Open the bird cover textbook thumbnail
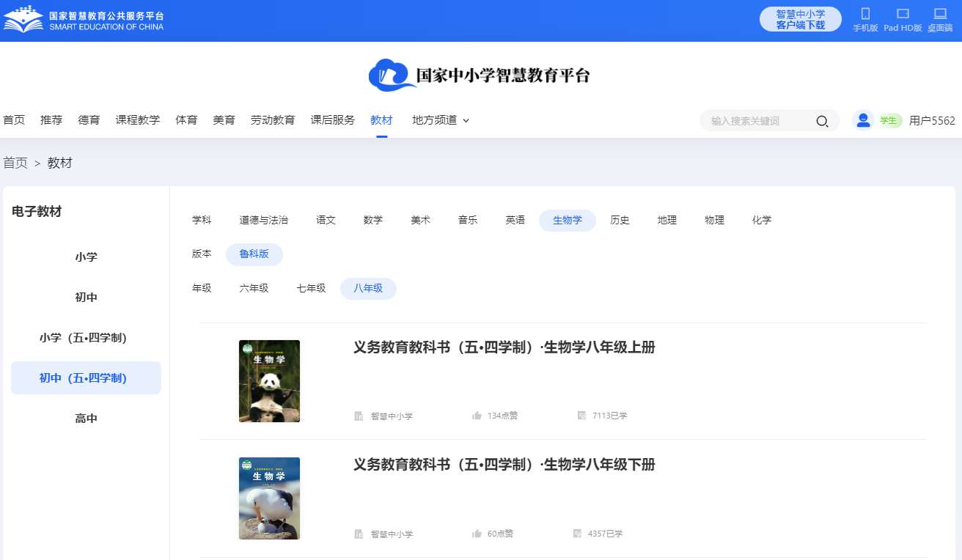 (x=269, y=498)
